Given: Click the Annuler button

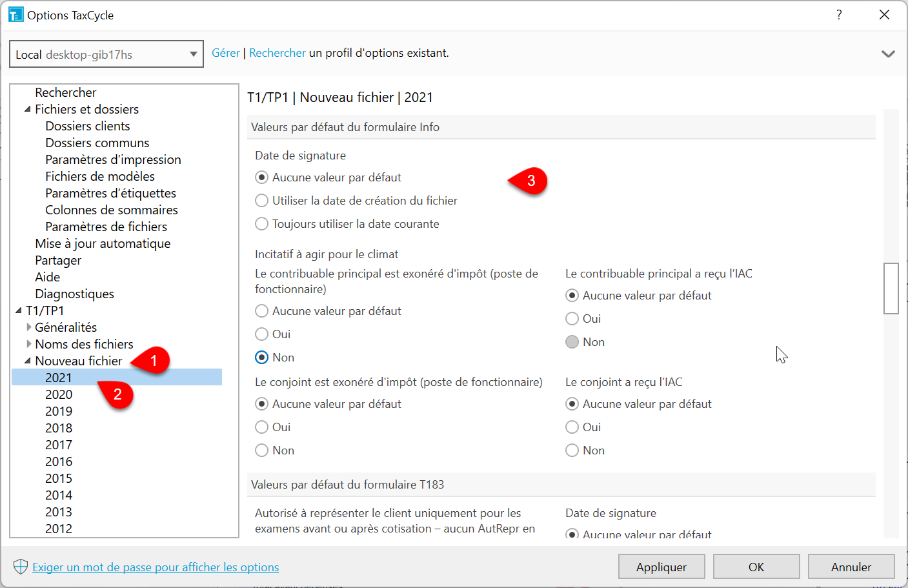Looking at the screenshot, I should tap(851, 567).
